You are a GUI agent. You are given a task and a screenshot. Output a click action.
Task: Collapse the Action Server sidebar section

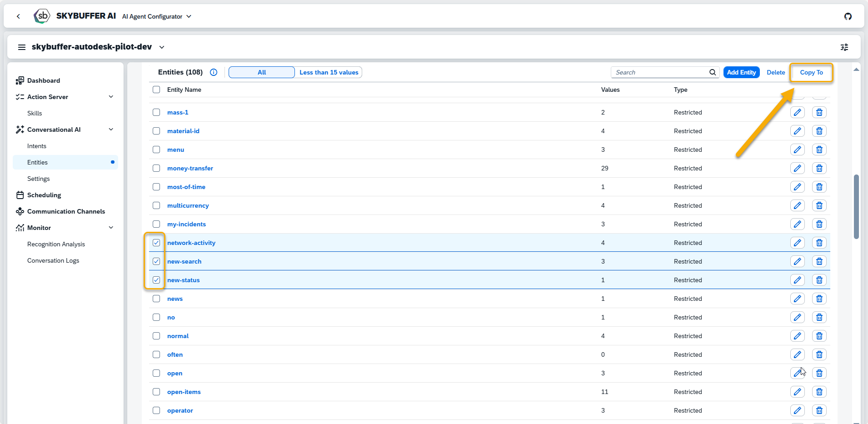[x=111, y=97]
